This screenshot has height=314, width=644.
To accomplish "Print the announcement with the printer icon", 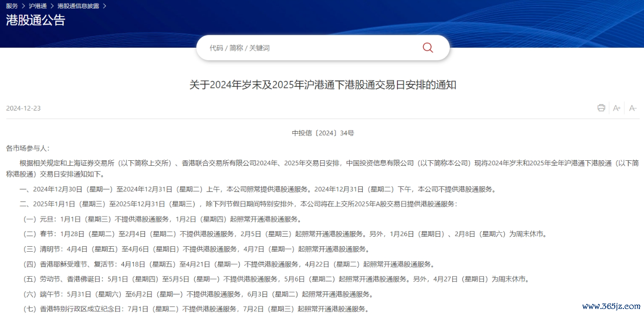I will click(x=601, y=108).
